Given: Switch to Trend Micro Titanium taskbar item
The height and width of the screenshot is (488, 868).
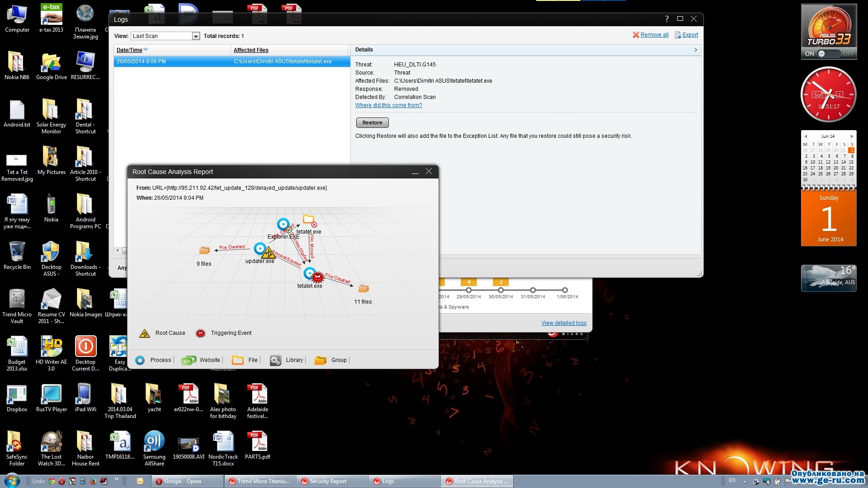Looking at the screenshot, I should 261,481.
